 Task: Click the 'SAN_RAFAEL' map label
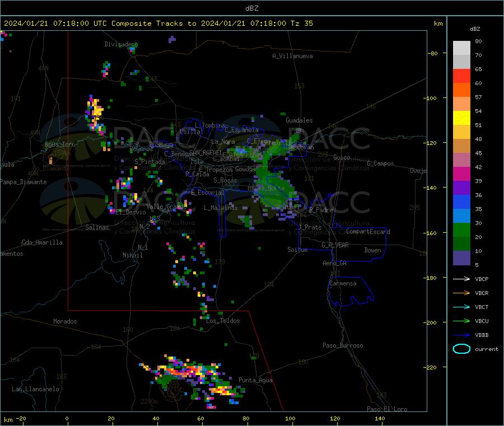(x=206, y=152)
